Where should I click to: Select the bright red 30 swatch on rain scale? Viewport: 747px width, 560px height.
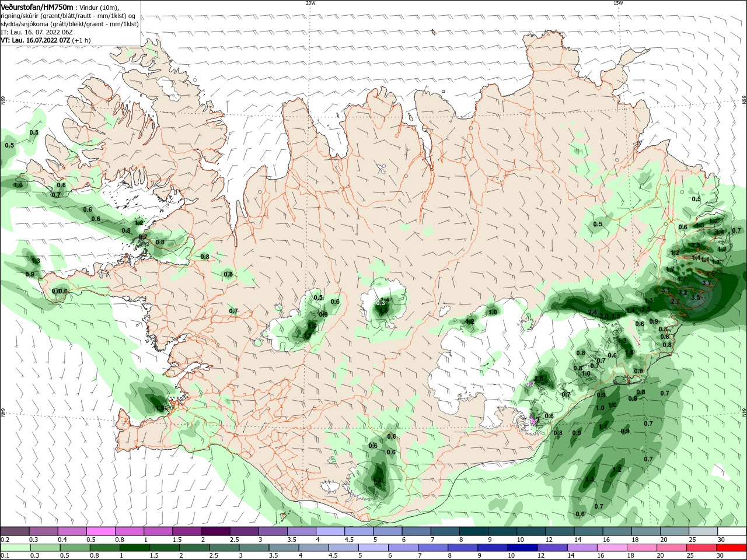(730, 548)
